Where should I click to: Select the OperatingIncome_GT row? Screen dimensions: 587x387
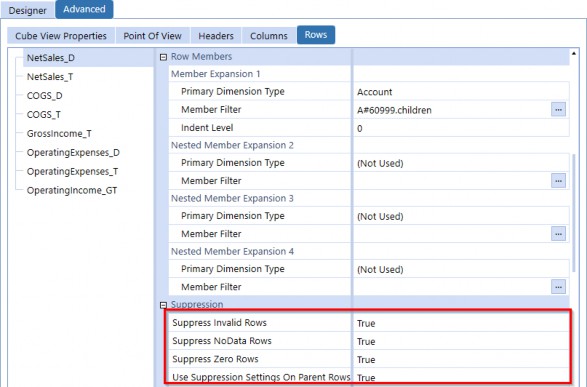[72, 191]
